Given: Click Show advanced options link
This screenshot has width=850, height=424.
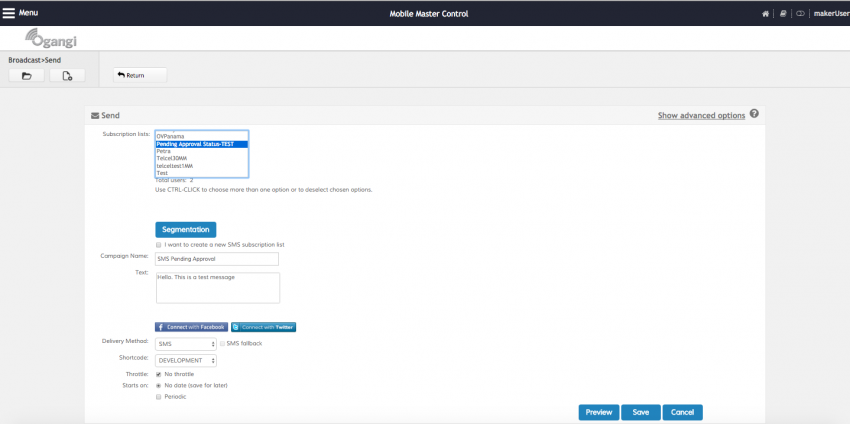Looking at the screenshot, I should 701,116.
